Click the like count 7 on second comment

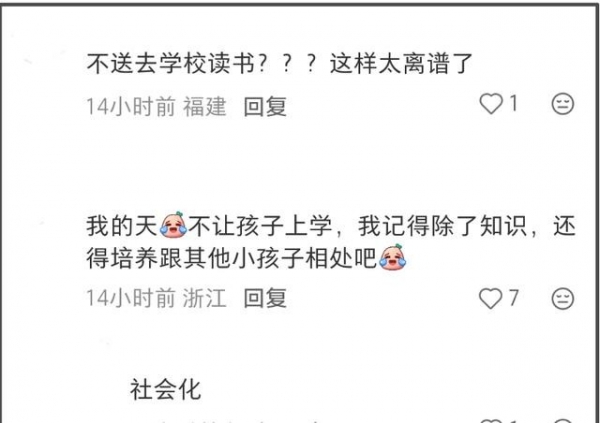pyautogui.click(x=514, y=297)
